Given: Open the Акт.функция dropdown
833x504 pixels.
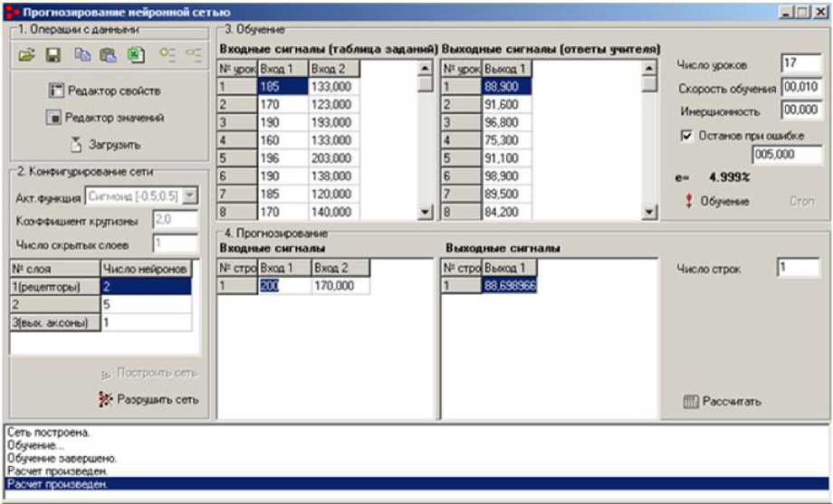Looking at the screenshot, I should 189,196.
